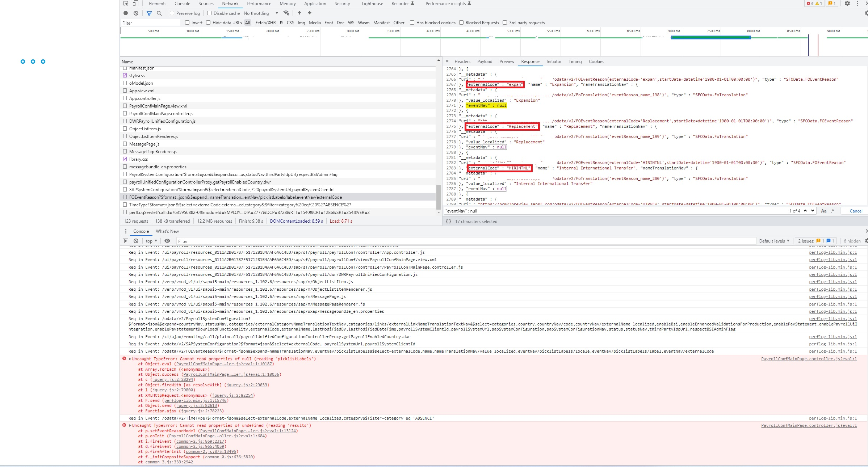
Task: Open the What's New drawer tab
Action: pyautogui.click(x=167, y=231)
